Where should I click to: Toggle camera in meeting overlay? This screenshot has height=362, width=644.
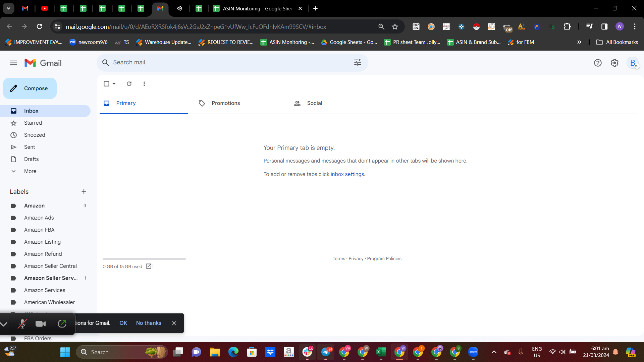coord(41,324)
